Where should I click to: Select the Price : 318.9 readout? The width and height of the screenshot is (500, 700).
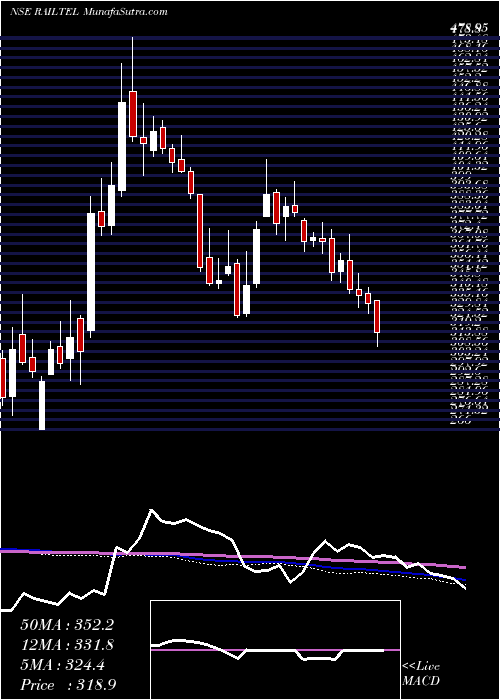[67, 685]
